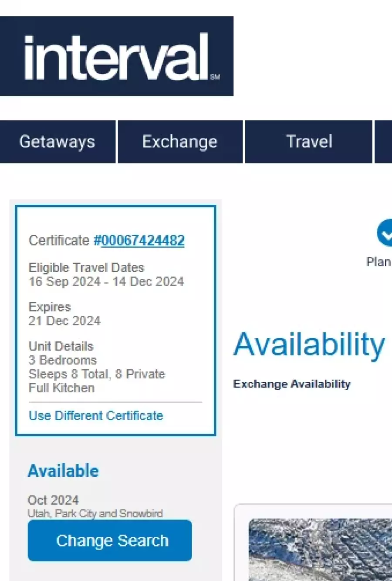Open the snowy resort aerial thumbnail
392x581 pixels.
pyautogui.click(x=320, y=549)
